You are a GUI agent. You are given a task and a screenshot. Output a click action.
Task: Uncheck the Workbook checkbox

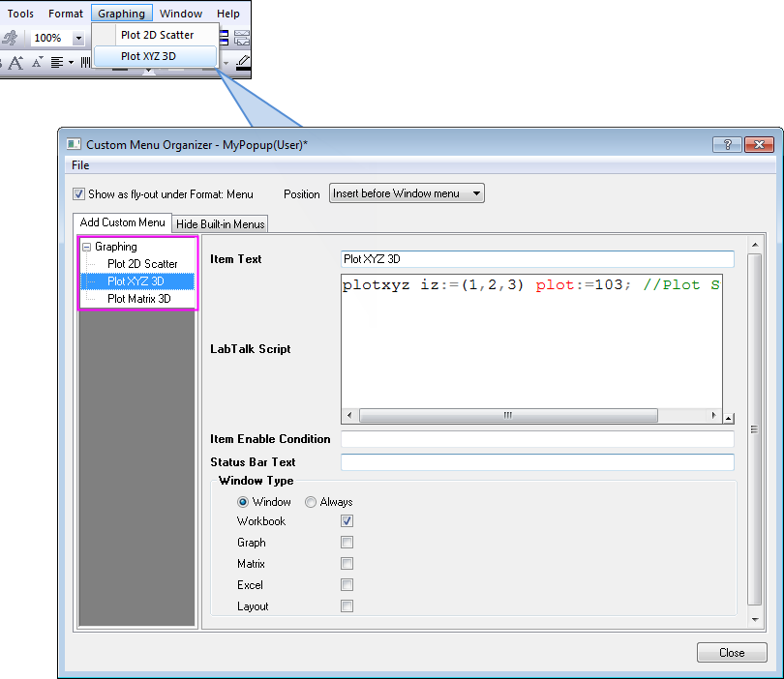click(x=347, y=521)
